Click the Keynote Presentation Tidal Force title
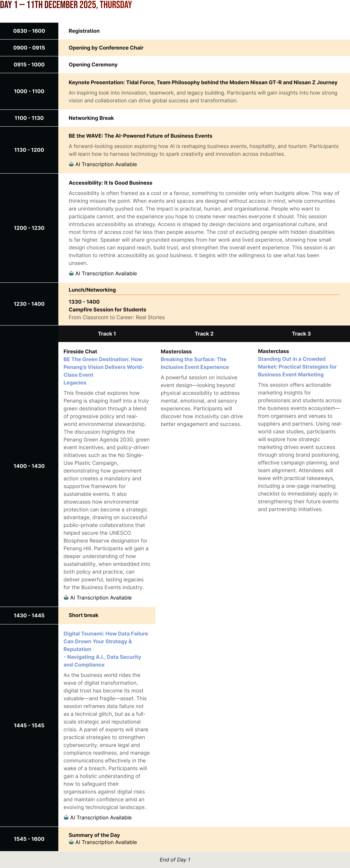This screenshot has width=350, height=868. [x=203, y=82]
